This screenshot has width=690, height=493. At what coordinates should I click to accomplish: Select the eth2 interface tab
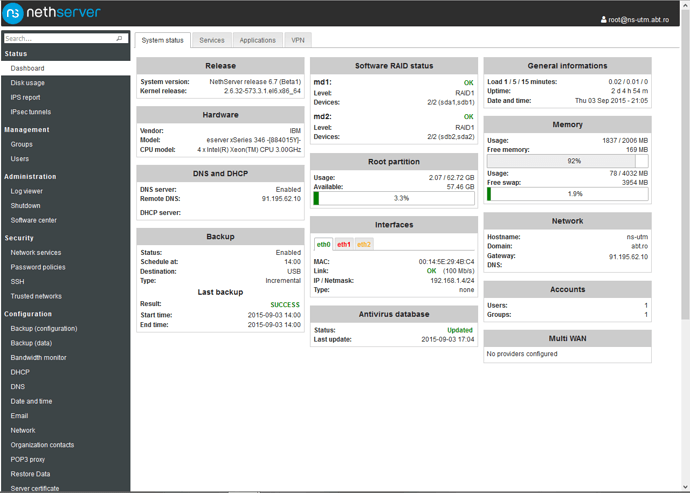(363, 244)
